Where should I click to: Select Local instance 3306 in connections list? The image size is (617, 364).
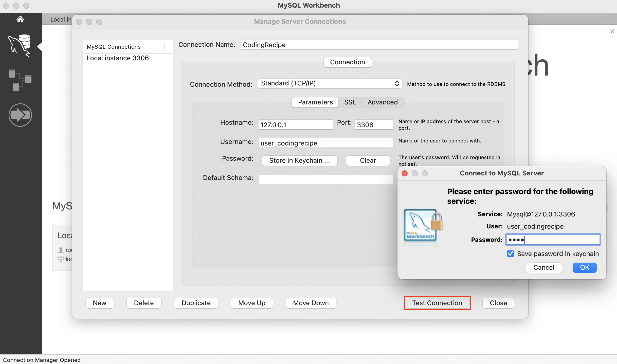tap(128, 58)
